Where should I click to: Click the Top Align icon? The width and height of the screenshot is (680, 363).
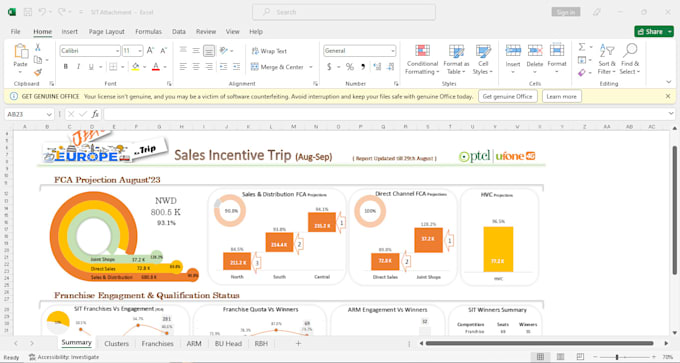pyautogui.click(x=183, y=51)
